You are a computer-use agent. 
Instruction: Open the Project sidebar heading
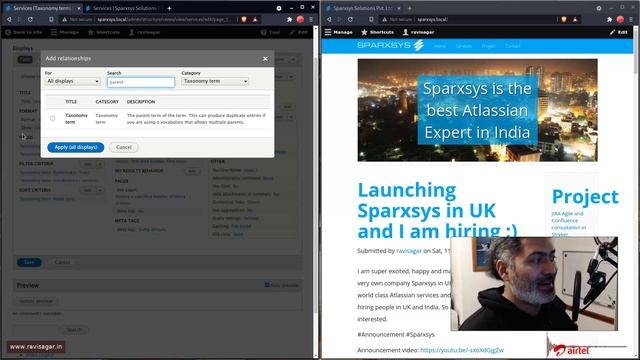coord(585,196)
